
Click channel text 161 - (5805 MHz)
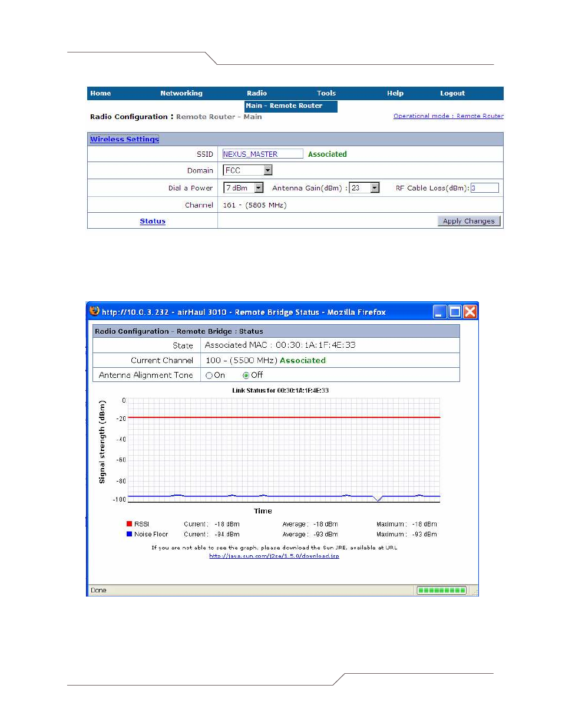[x=255, y=205]
